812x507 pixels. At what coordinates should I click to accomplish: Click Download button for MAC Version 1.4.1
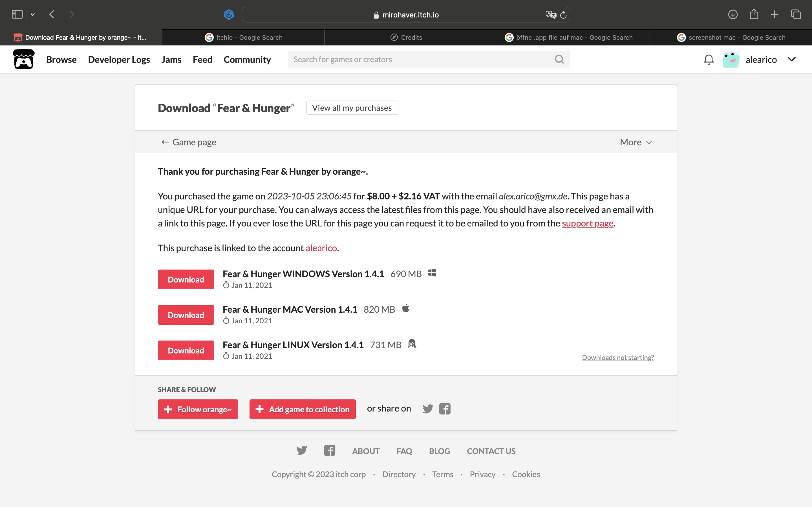click(186, 314)
